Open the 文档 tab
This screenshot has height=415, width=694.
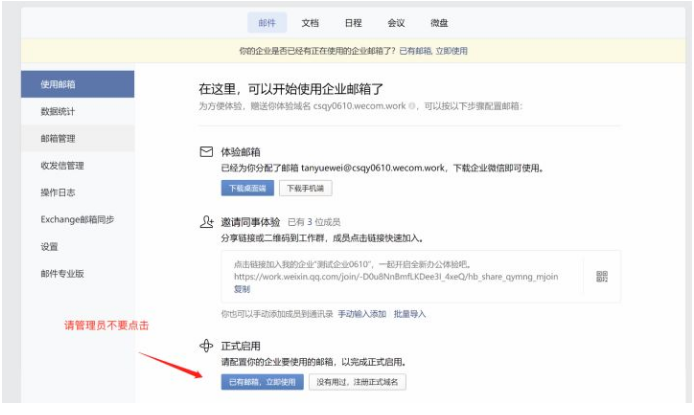310,22
